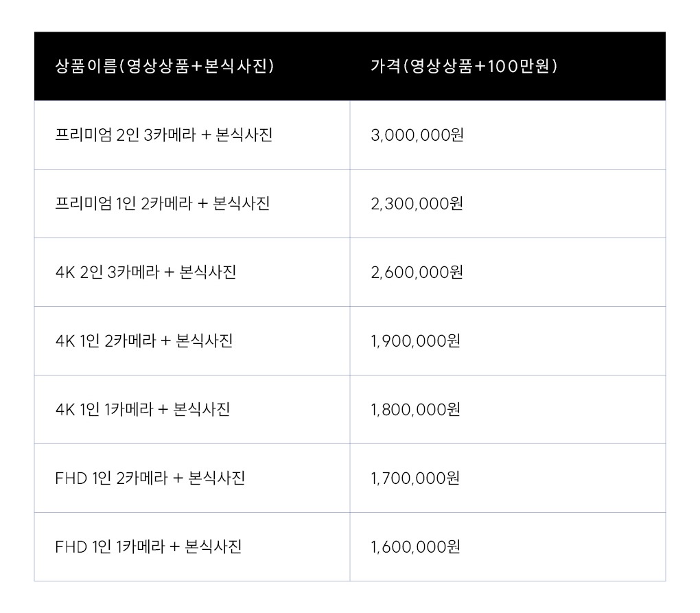The height and width of the screenshot is (613, 700).
Task: Select the 4K 1인 1카메라 + 본식사진 product cell
Action: pyautogui.click(x=192, y=409)
